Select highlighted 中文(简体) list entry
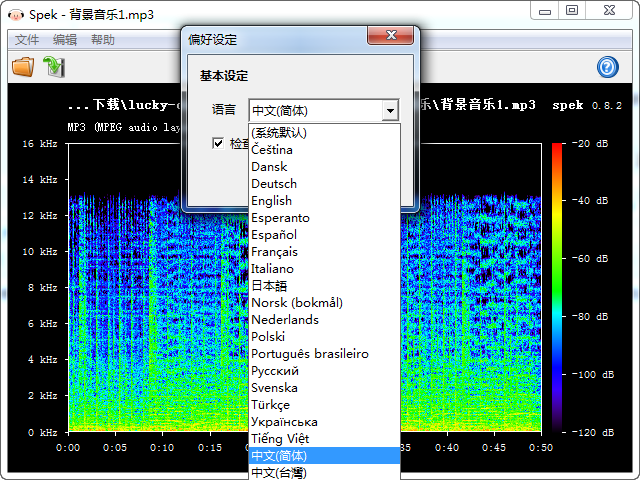 [324, 456]
